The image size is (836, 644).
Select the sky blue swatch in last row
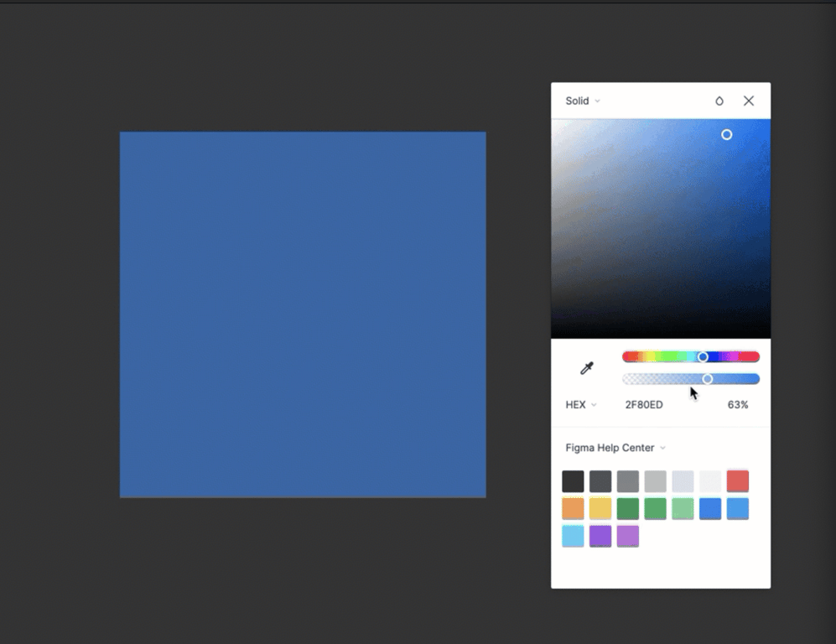tap(573, 537)
